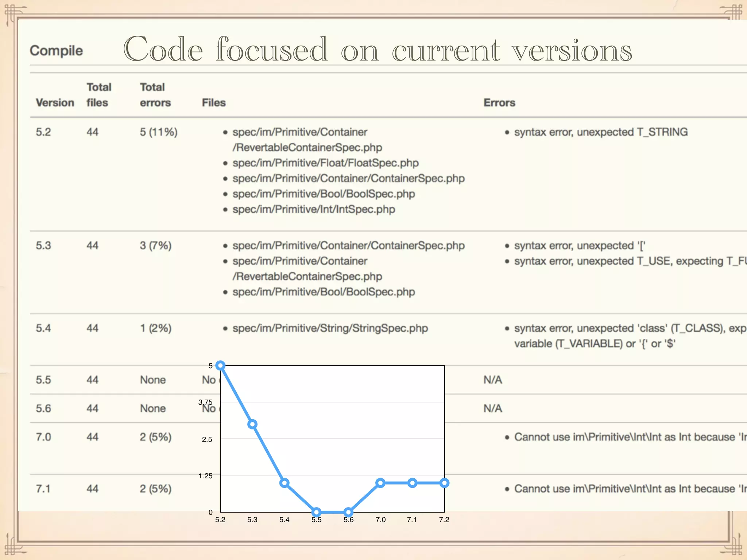Click chart data point for version 7.2
The width and height of the screenshot is (747, 560).
tap(444, 483)
